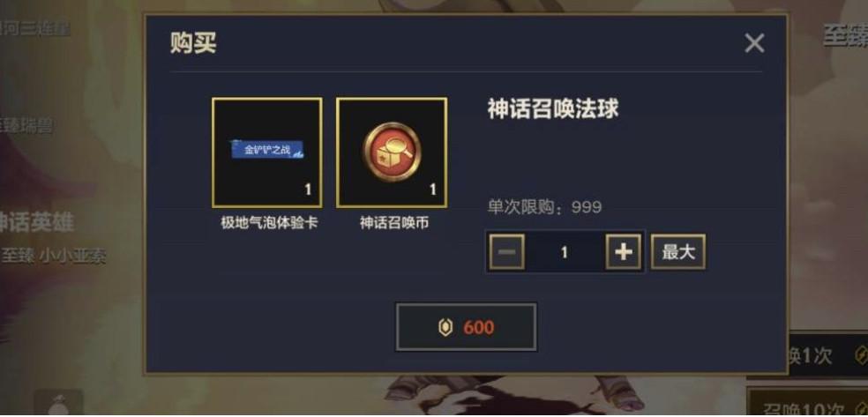
Task: Click the 召唤1次 summon button
Action: pos(827,355)
